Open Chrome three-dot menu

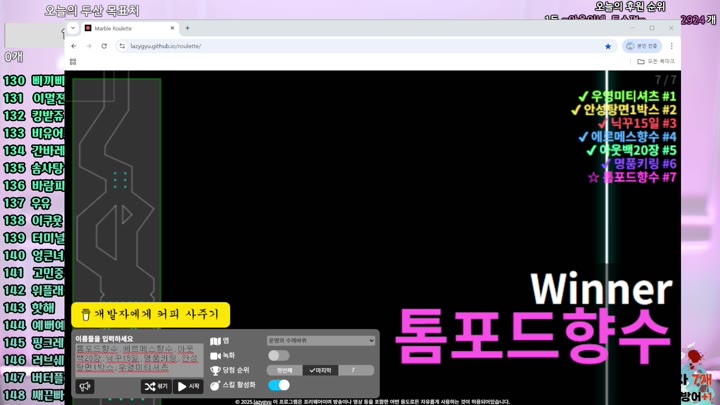pyautogui.click(x=671, y=46)
